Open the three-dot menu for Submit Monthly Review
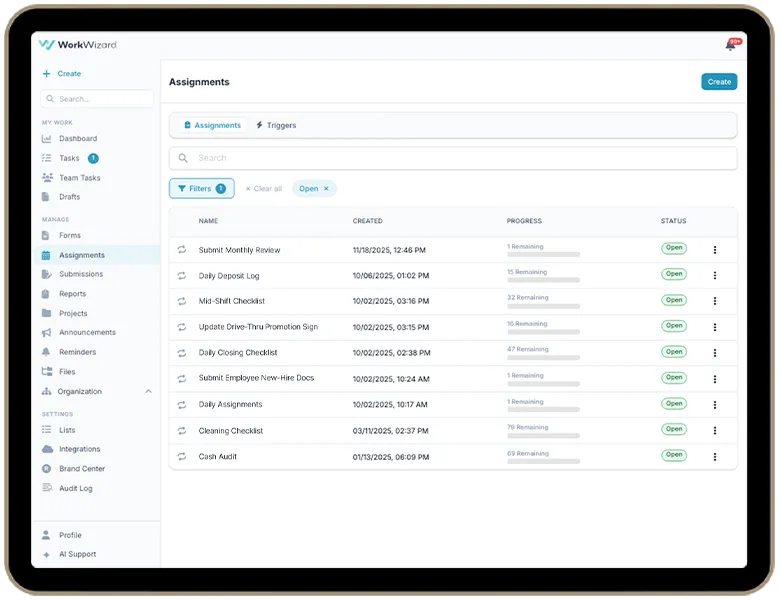 tap(714, 250)
